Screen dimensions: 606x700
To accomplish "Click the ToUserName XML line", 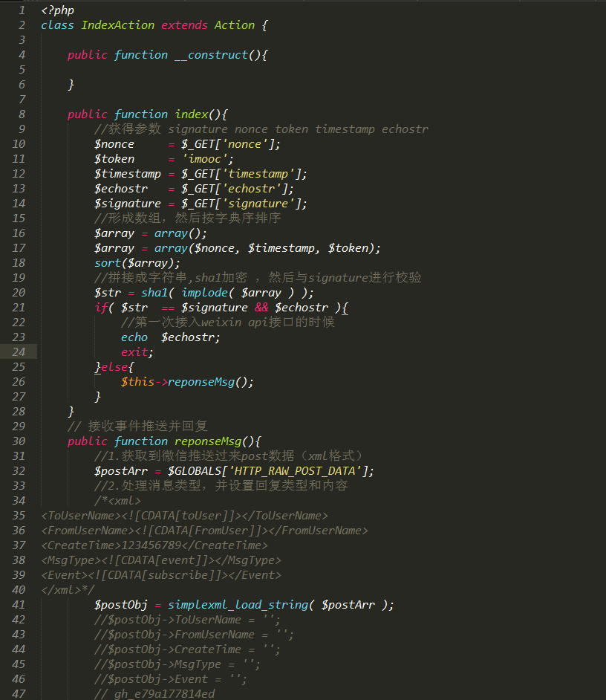I will click(184, 516).
